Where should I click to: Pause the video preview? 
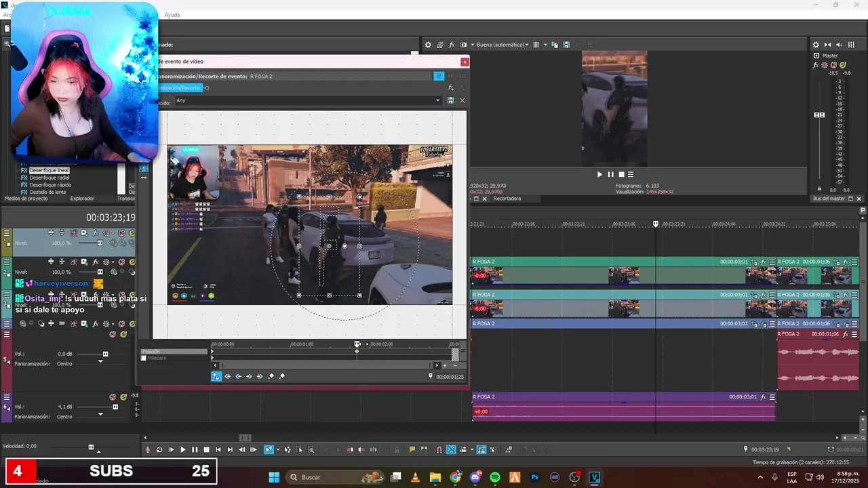pyautogui.click(x=610, y=174)
